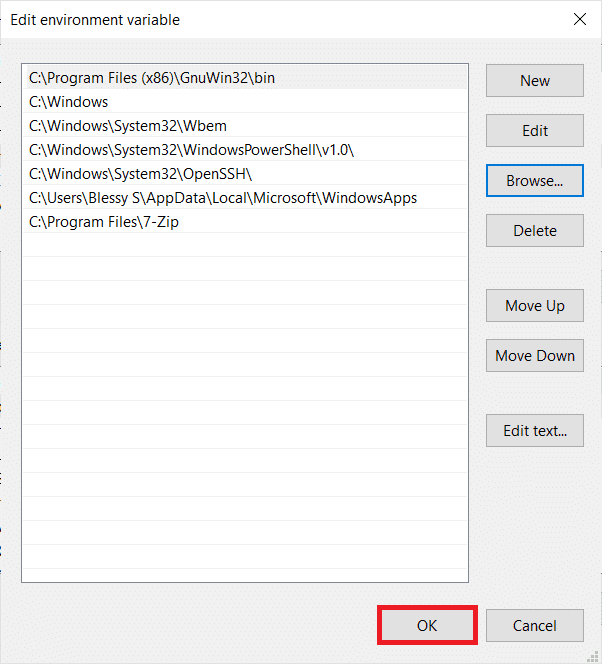The width and height of the screenshot is (602, 664).
Task: Close the Edit environment variable window
Action: 580,19
